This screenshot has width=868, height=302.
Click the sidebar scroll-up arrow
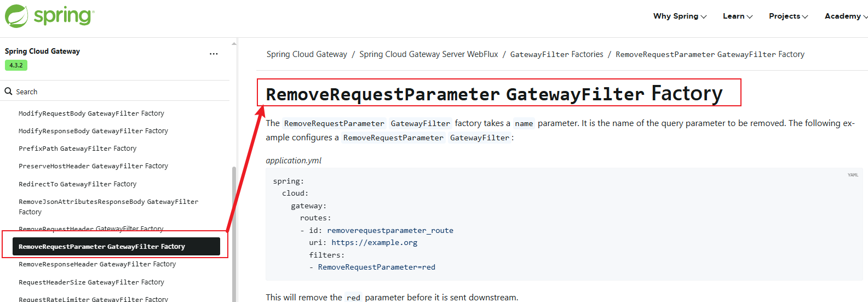click(234, 43)
